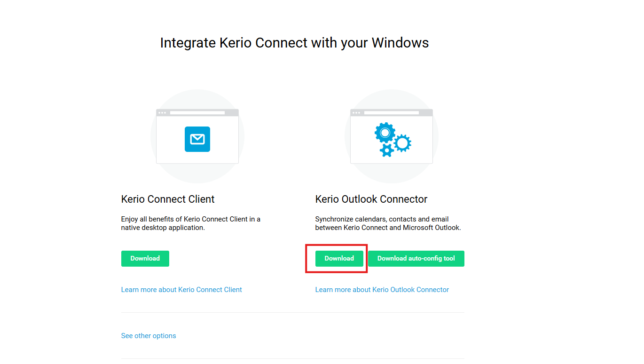Click three dots in Outlook Connector illustration
Screen dimensions: 644x364
(x=356, y=113)
